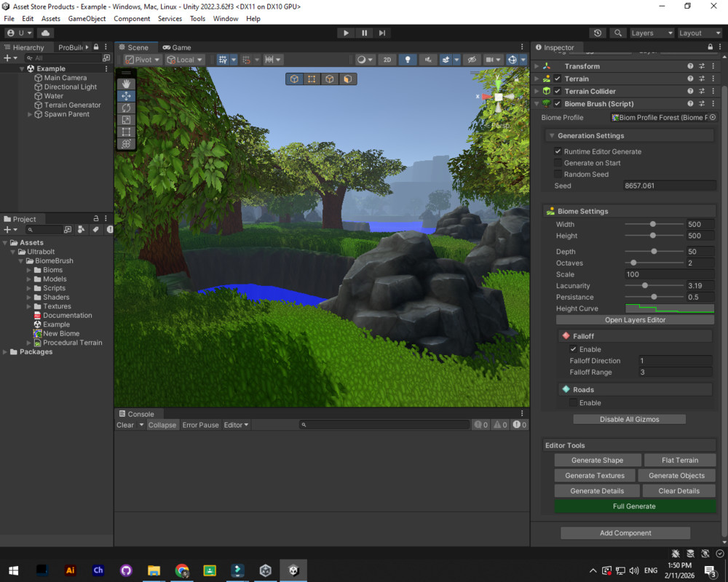Collapse Generation Settings section
Screen dimensions: 728x582
click(x=552, y=135)
